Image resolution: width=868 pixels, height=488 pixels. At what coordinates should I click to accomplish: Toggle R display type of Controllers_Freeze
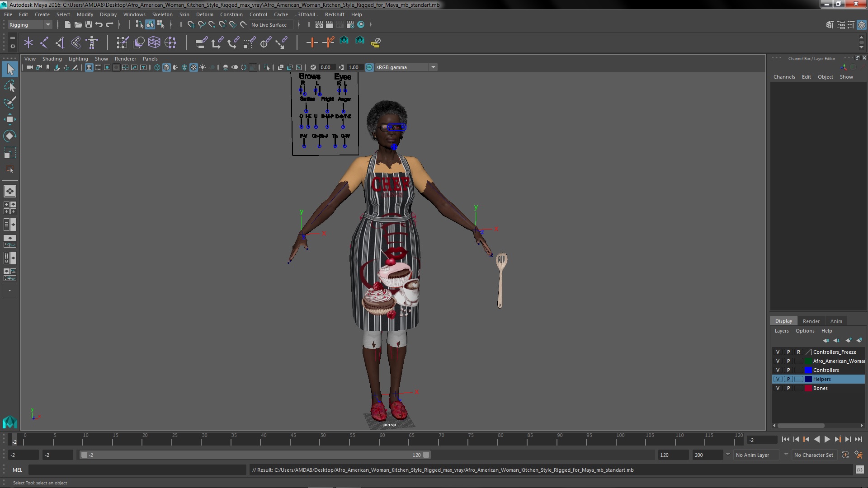(799, 352)
